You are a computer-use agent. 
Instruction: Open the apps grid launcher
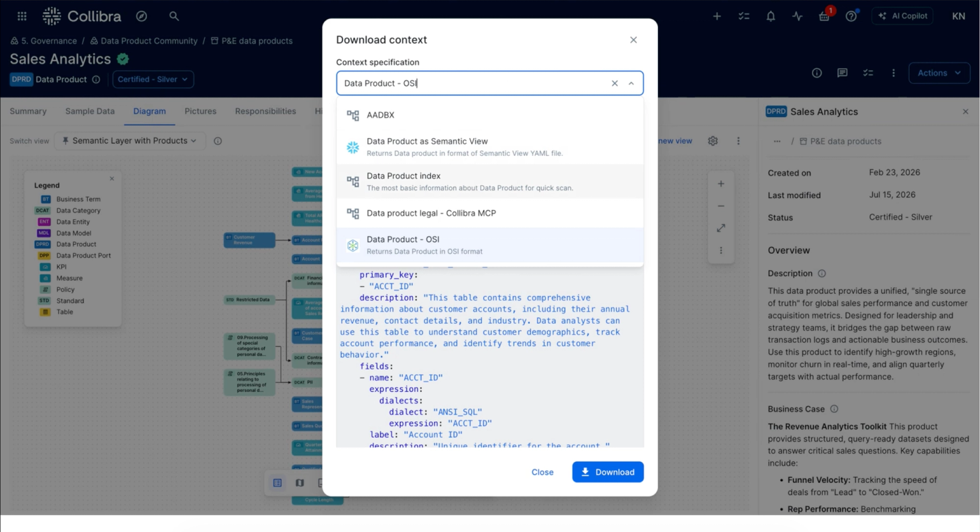click(x=22, y=16)
